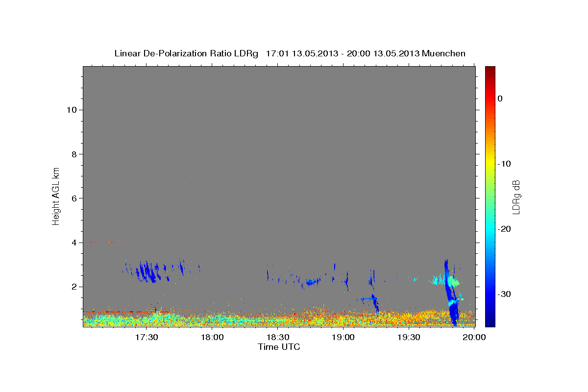Click the tall blue fall streak near 19:50
The image size is (588, 392).
click(x=450, y=292)
